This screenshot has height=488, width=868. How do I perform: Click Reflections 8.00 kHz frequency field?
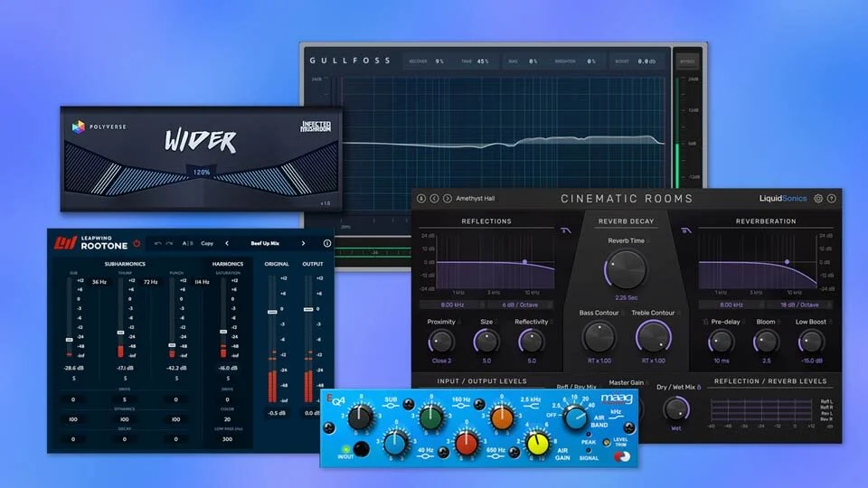tap(452, 305)
